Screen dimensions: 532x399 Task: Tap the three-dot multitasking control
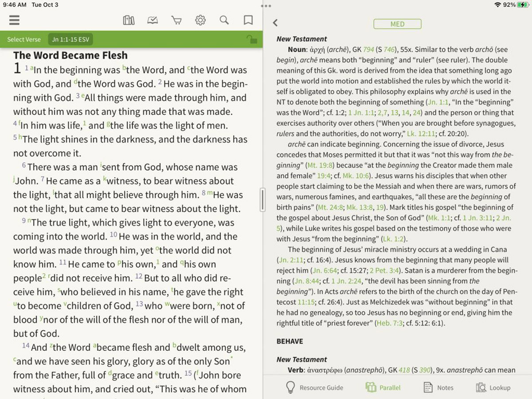[266, 6]
